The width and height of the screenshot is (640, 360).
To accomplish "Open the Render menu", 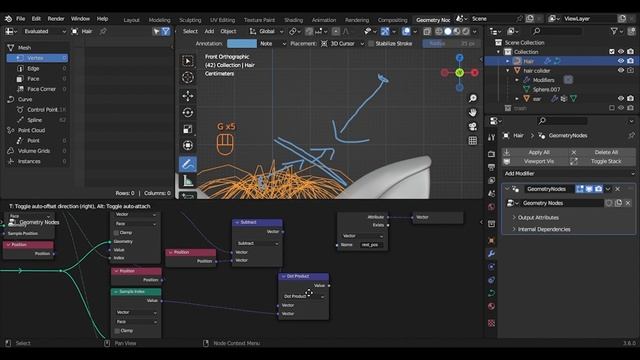I will point(56,19).
